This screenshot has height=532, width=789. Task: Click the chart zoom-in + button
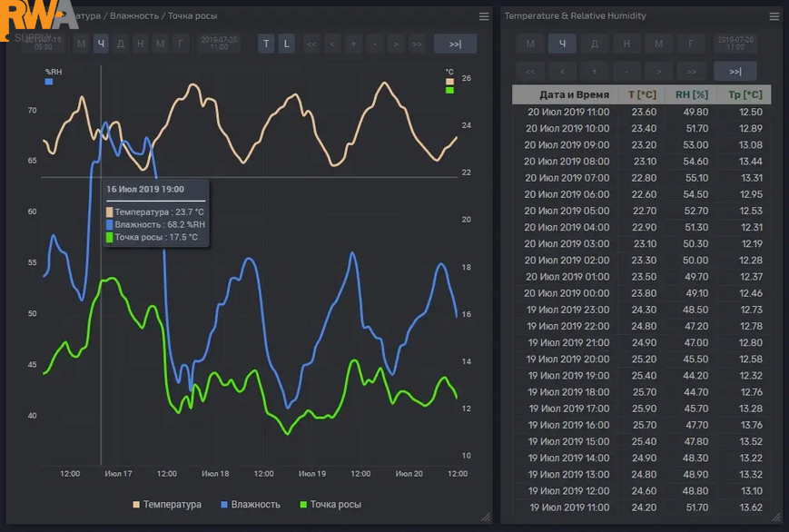(x=353, y=44)
